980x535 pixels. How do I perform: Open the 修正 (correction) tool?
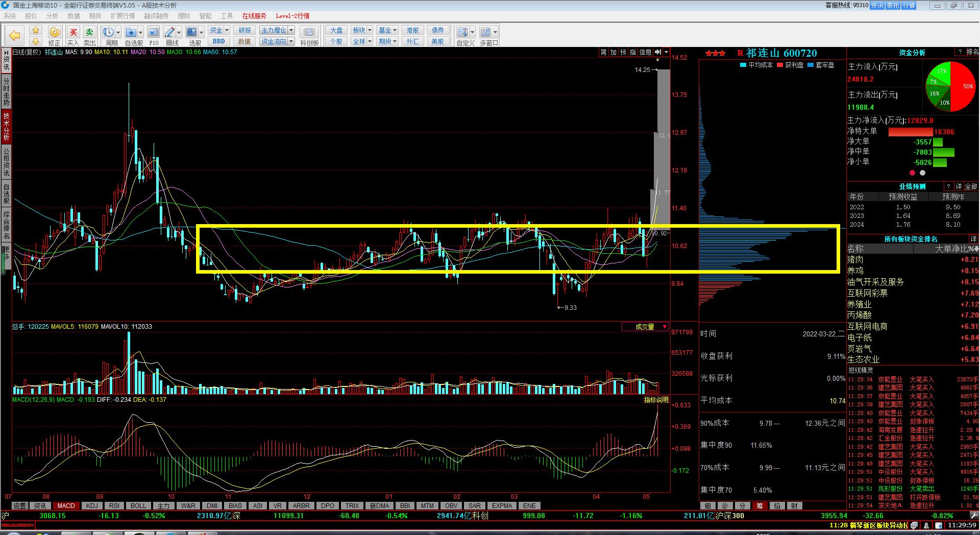coord(54,36)
